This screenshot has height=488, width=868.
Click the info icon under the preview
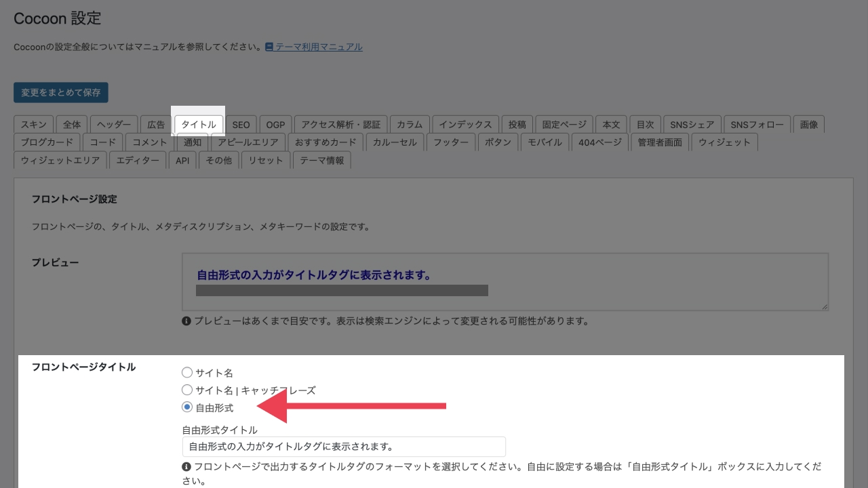tap(186, 321)
